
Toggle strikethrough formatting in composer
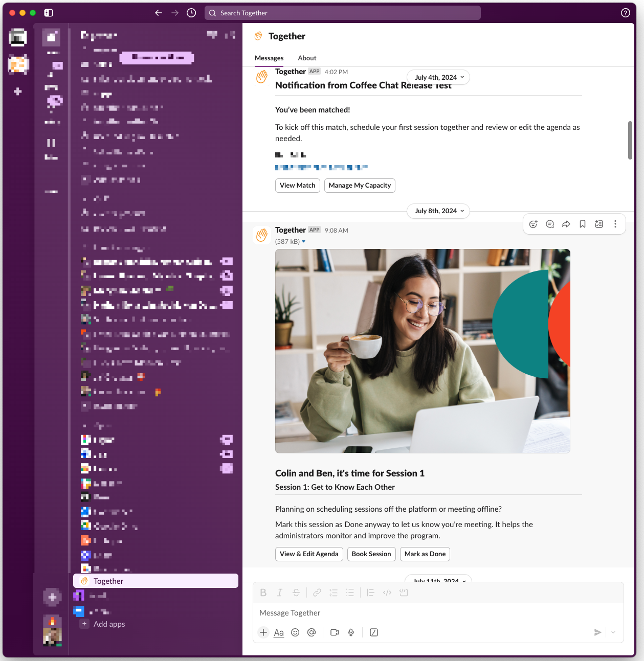(296, 592)
